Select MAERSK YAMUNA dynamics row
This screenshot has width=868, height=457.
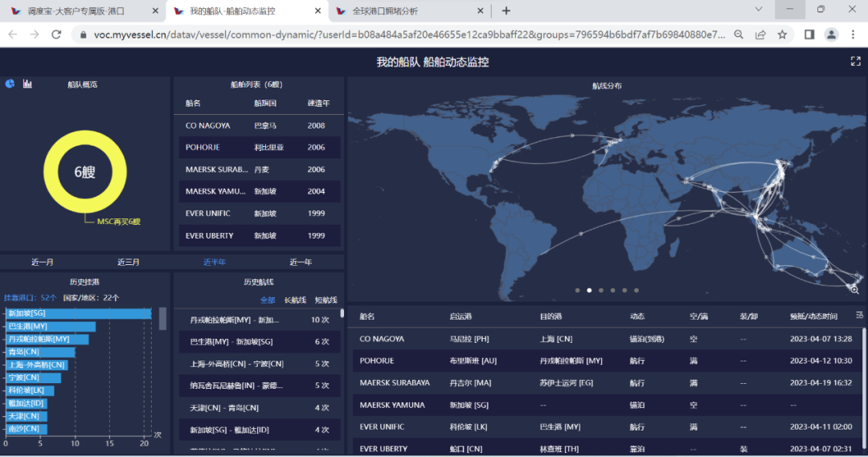click(608, 405)
